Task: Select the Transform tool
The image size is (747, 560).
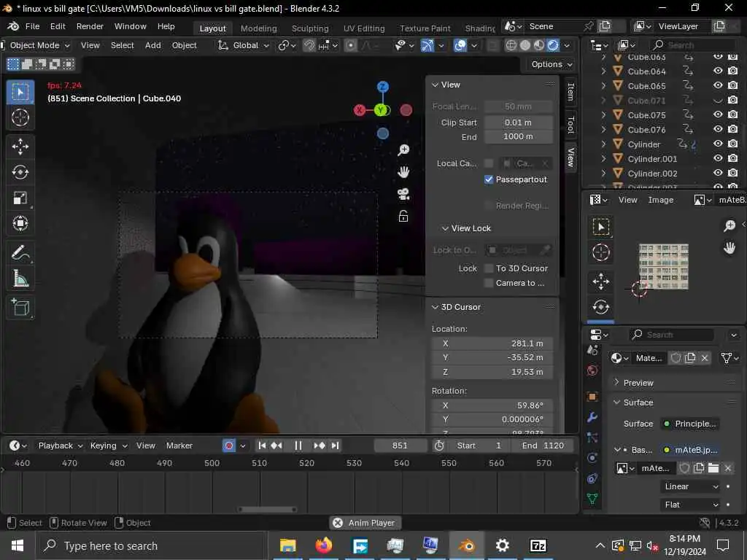Action: (x=20, y=223)
